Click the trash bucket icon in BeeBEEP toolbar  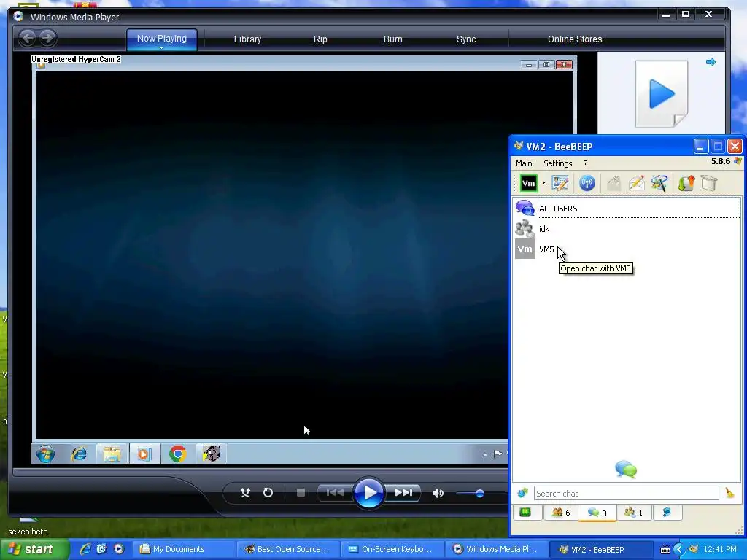(709, 183)
